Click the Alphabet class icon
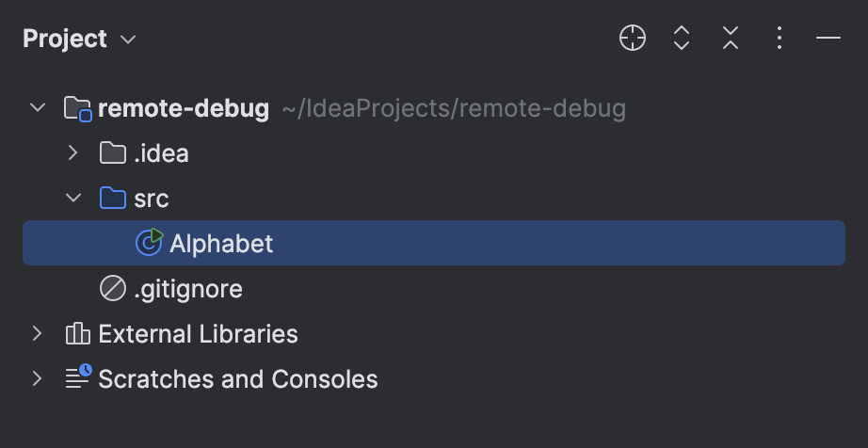 pos(150,242)
